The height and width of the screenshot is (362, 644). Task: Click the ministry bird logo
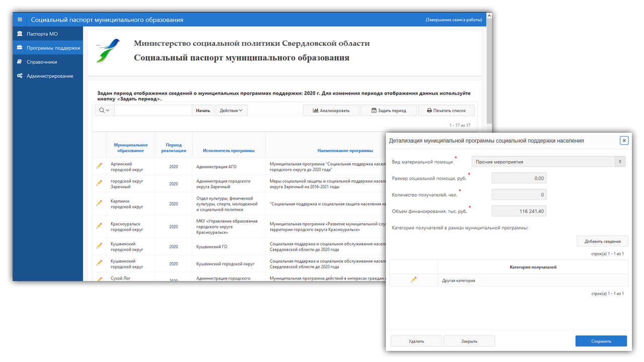[108, 50]
